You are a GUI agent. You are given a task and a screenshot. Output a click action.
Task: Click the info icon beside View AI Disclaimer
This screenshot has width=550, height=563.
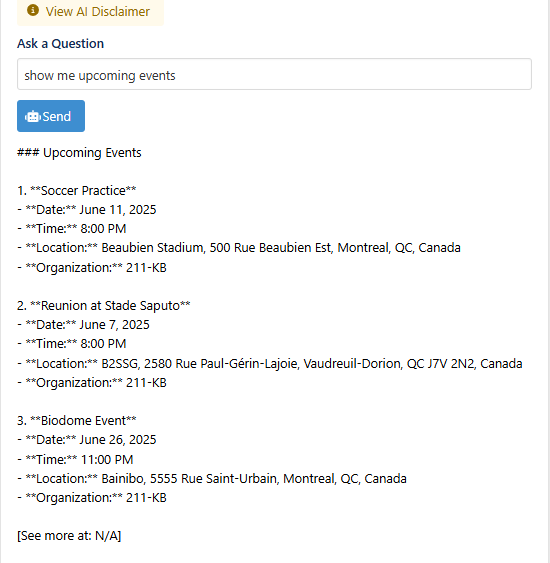(33, 10)
